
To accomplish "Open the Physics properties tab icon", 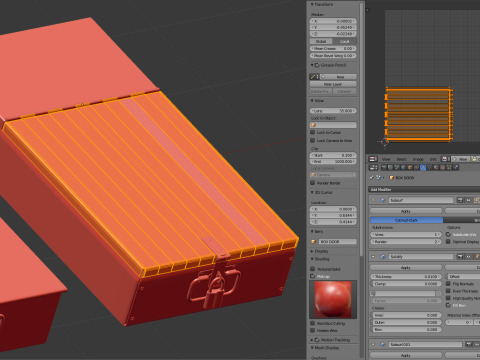I will click(x=455, y=167).
